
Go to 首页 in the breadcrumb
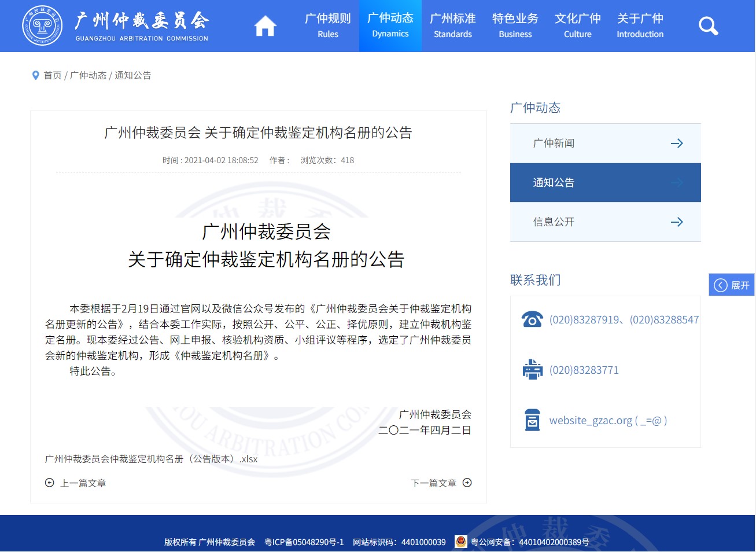(53, 75)
